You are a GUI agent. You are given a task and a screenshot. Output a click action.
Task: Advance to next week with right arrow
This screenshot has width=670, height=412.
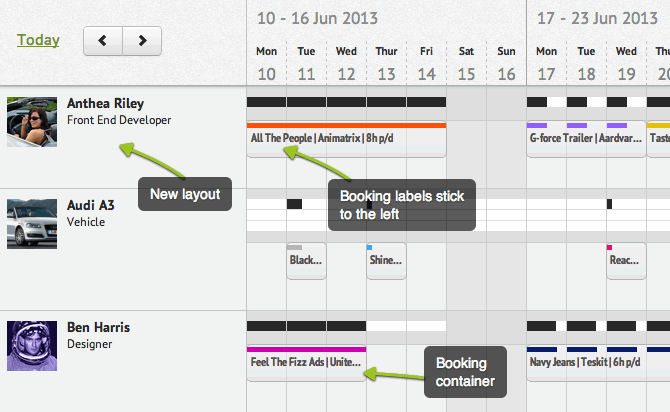[x=142, y=41]
